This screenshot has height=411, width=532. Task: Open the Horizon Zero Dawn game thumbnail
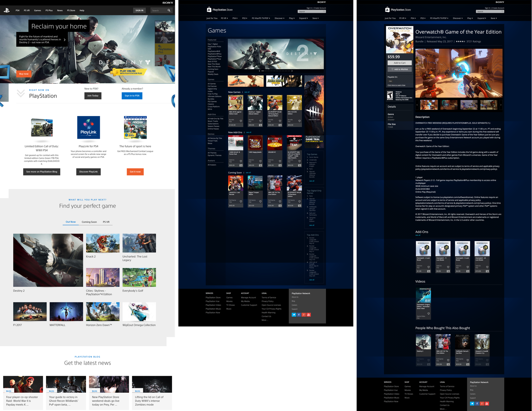tap(103, 312)
